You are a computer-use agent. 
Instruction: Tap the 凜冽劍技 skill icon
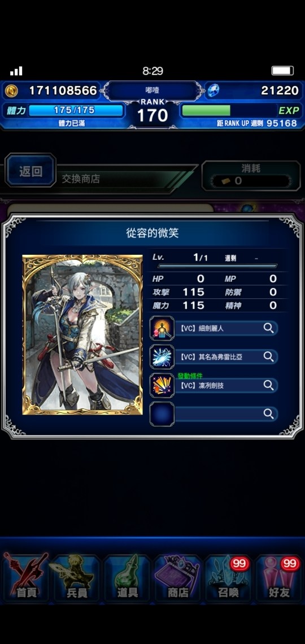pos(162,385)
